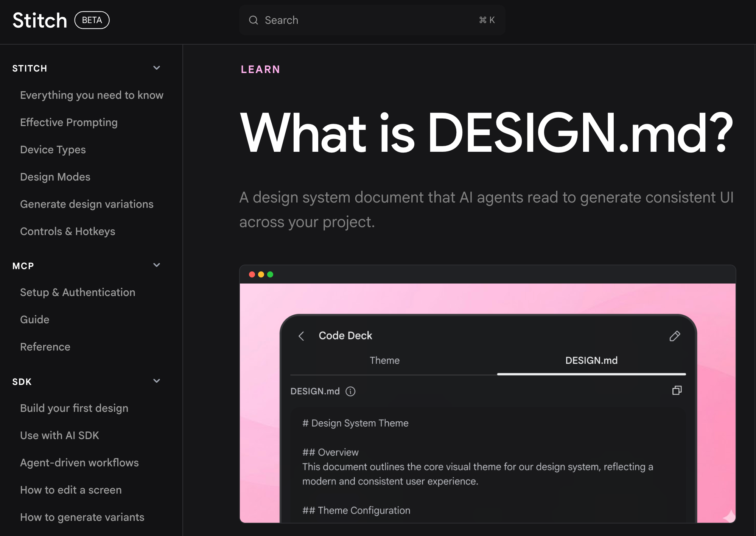Open the Device Types page

point(53,150)
